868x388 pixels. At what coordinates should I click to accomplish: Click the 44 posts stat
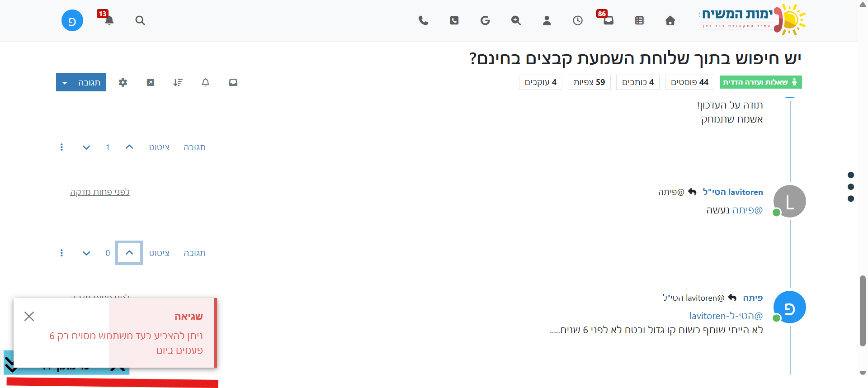click(x=689, y=82)
